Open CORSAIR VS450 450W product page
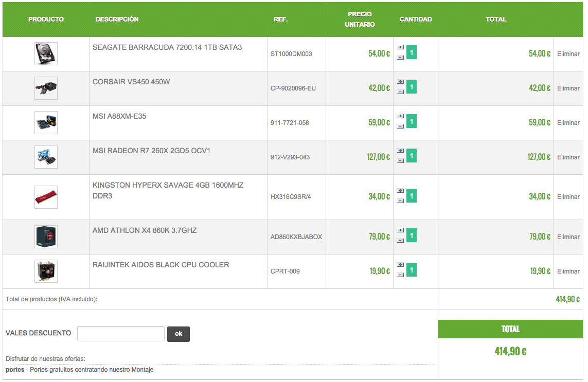The width and height of the screenshot is (588, 382). [131, 82]
